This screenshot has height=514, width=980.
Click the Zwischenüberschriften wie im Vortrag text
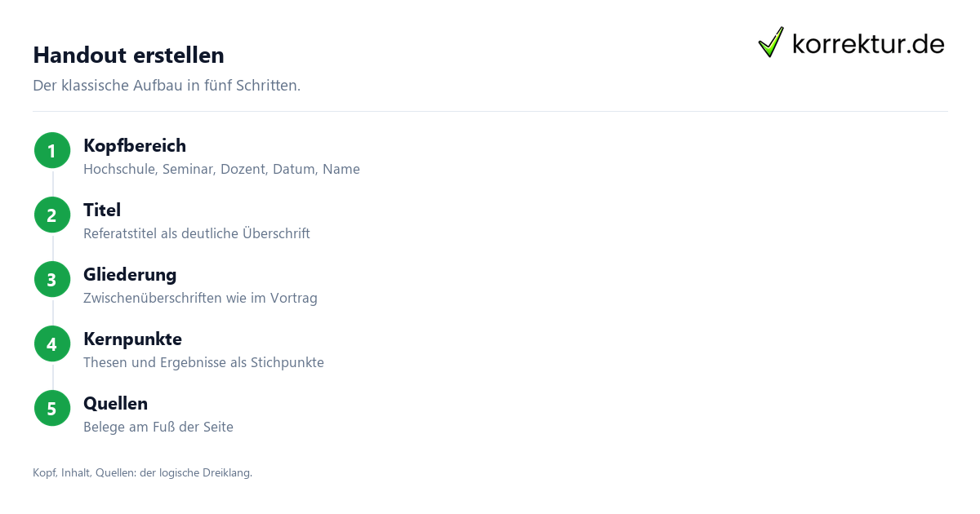click(200, 299)
